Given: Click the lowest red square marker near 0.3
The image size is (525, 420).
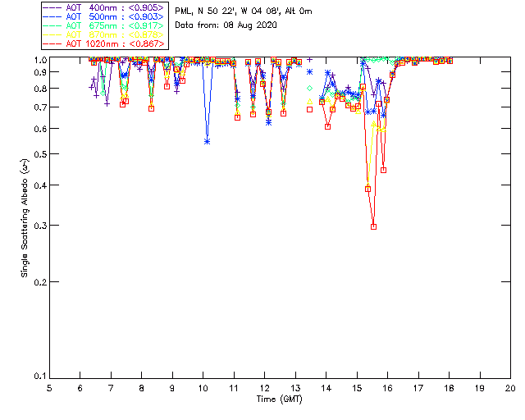Looking at the screenshot, I should [374, 226].
